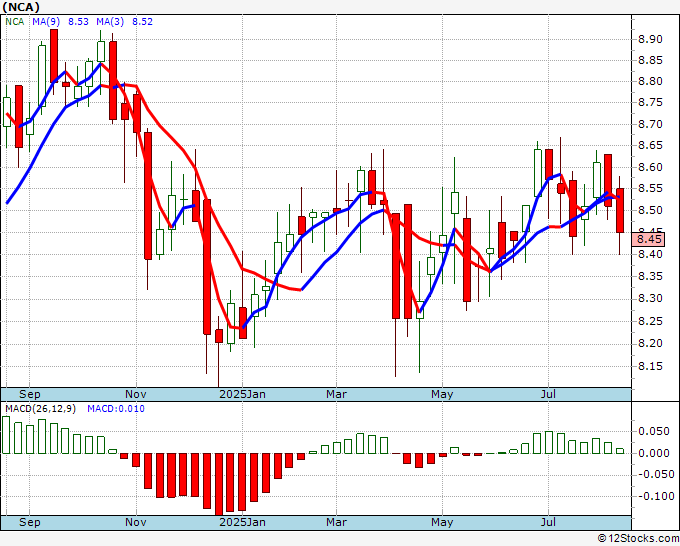Click the 8.55 price axis label
The height and width of the screenshot is (546, 680).
point(650,188)
